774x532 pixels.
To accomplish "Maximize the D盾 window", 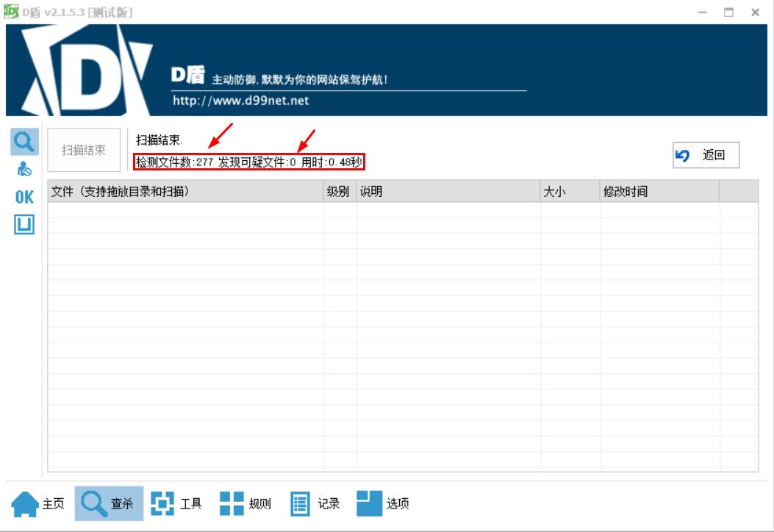I will tap(728, 12).
